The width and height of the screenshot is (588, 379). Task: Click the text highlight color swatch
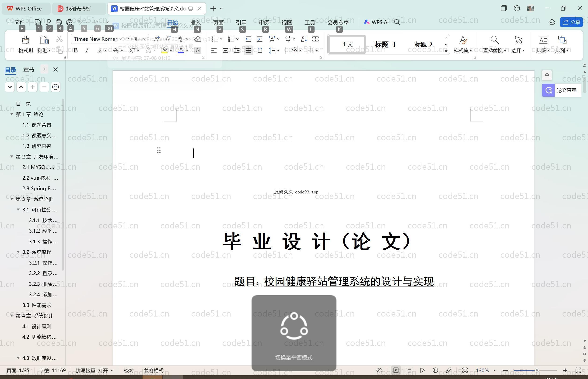tap(164, 50)
